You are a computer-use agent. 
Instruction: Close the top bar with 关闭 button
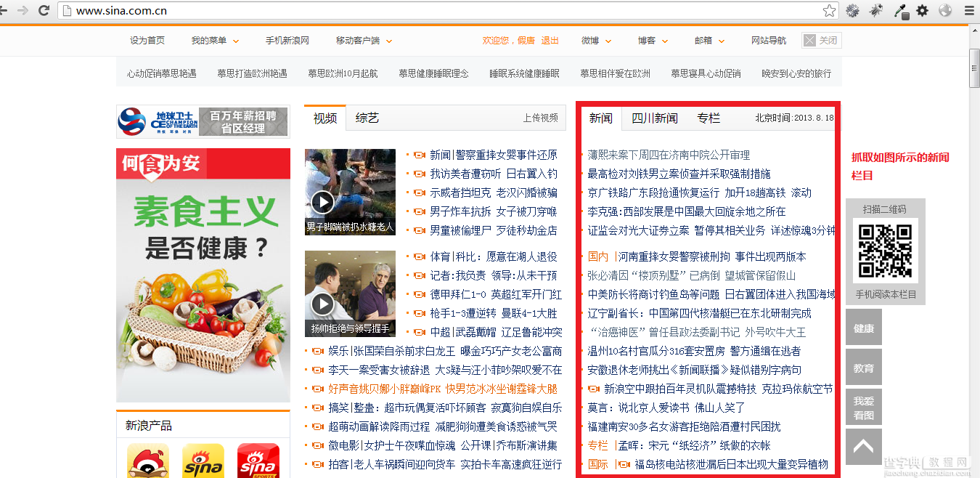(x=822, y=41)
